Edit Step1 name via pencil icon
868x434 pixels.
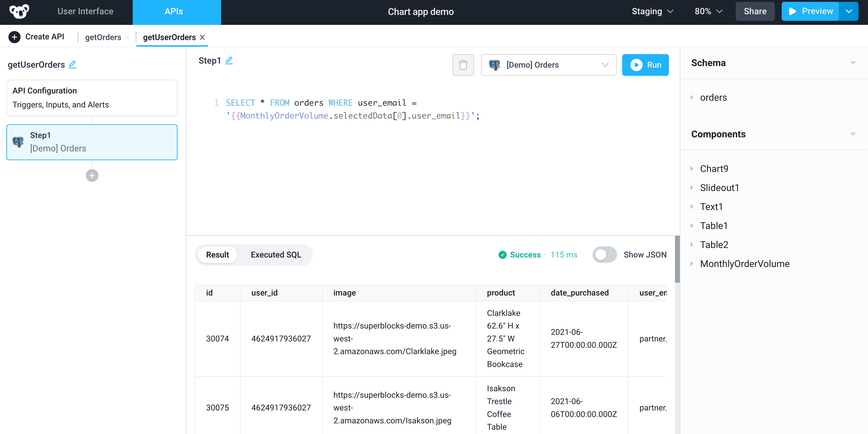[229, 60]
